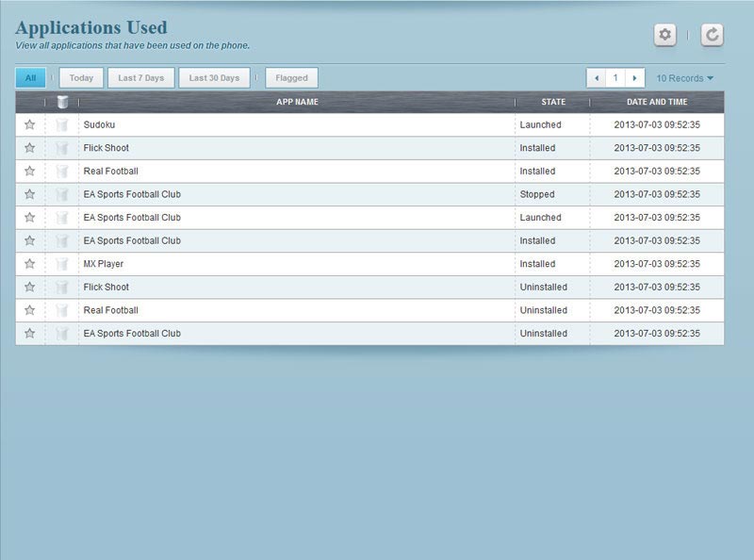Star the Installed Flick Shoot row
754x560 pixels.
[x=30, y=148]
